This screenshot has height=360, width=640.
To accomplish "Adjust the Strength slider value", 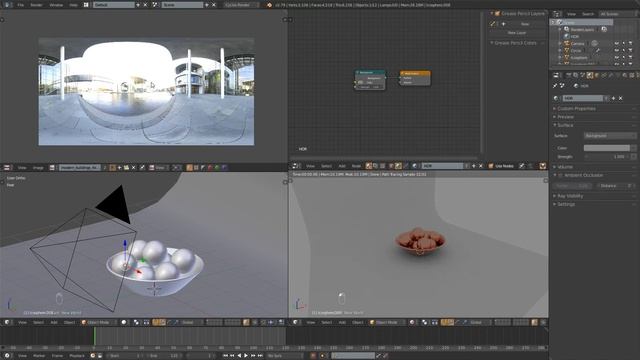I will pos(607,157).
